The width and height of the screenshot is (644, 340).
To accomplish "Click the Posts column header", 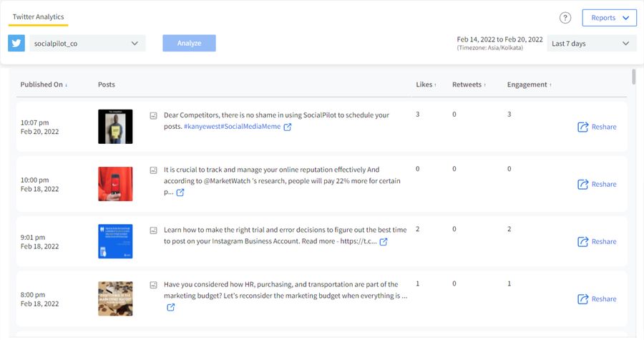I will (107, 84).
